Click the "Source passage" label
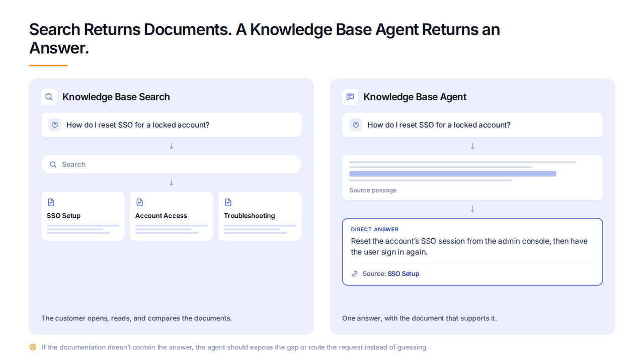This screenshot has height=362, width=644. point(373,191)
